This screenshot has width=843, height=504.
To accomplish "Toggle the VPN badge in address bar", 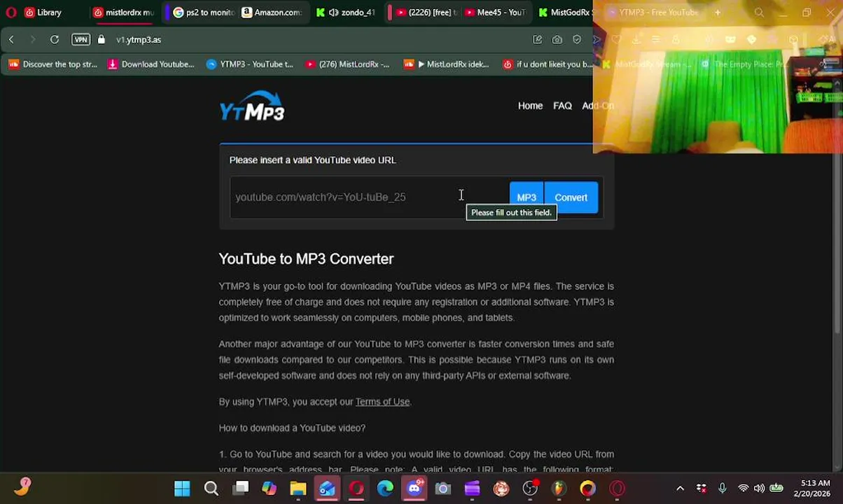I will (81, 39).
